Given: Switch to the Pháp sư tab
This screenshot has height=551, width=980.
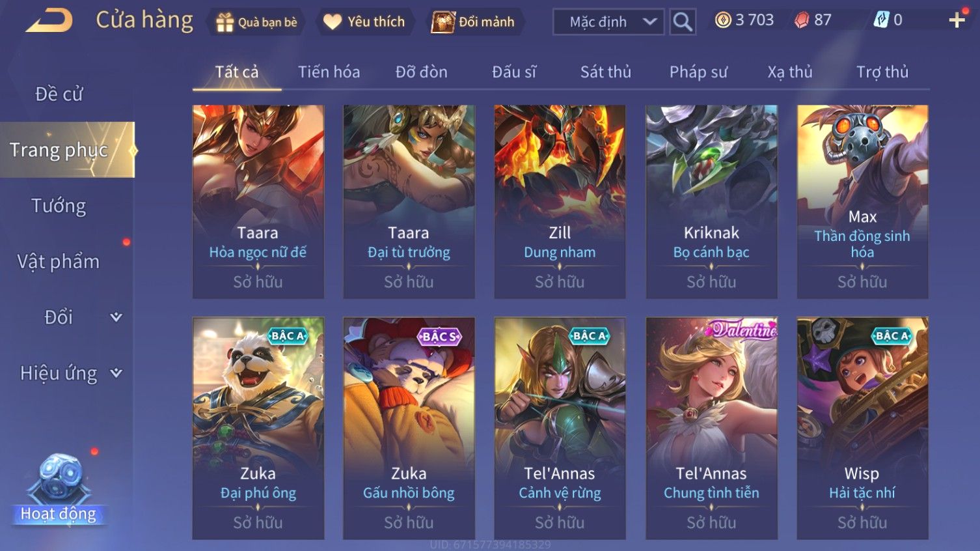Looking at the screenshot, I should click(x=698, y=72).
